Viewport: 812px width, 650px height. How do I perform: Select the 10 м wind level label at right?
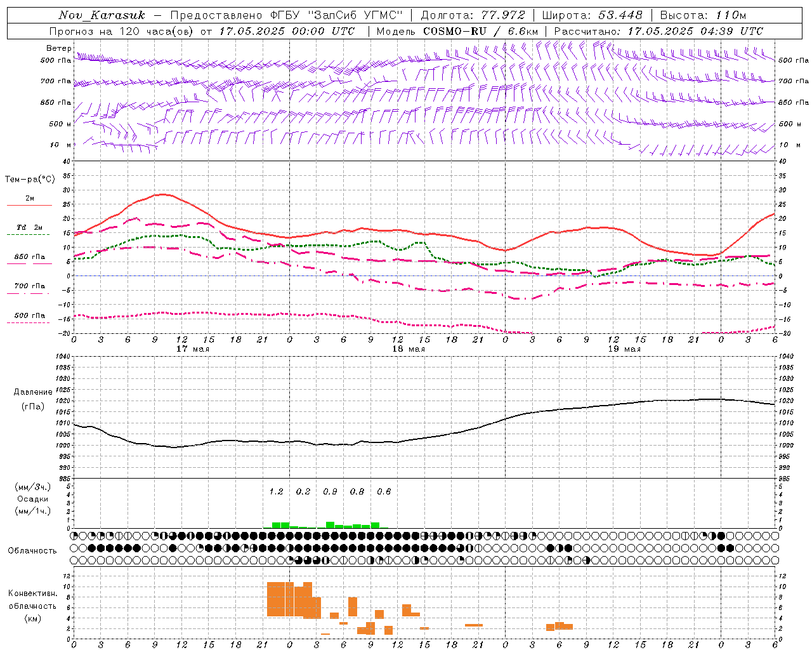[790, 145]
